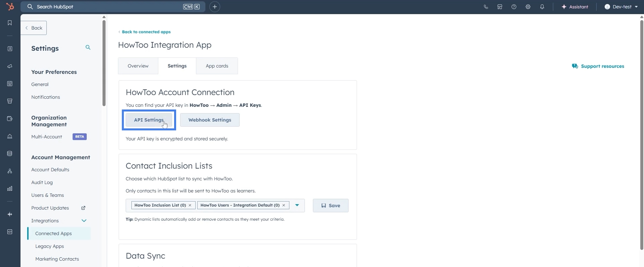
Task: Select Connected Apps in sidebar
Action: coord(59,233)
